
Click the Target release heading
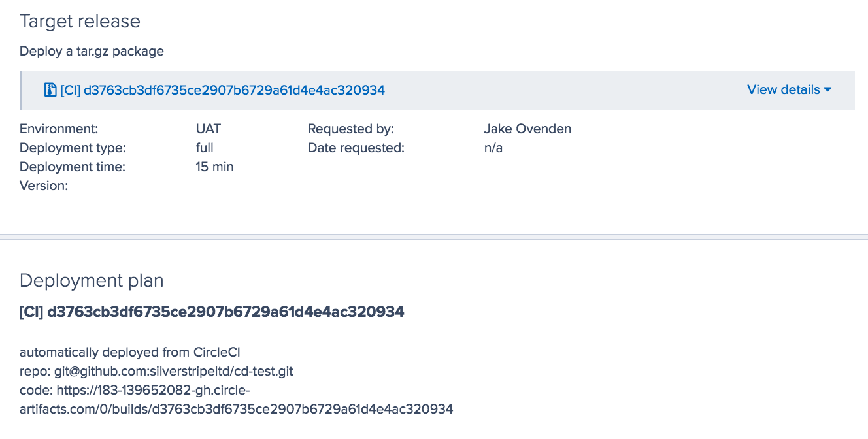[80, 22]
